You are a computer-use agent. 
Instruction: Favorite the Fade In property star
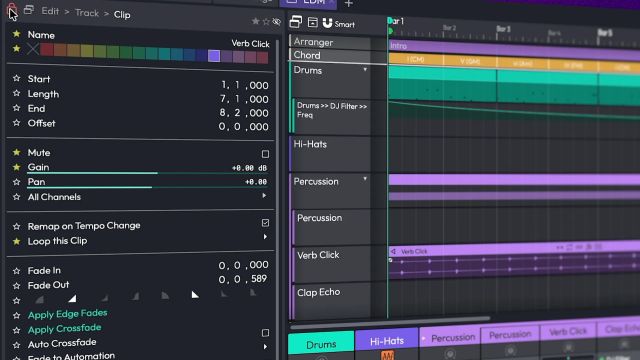tap(16, 271)
